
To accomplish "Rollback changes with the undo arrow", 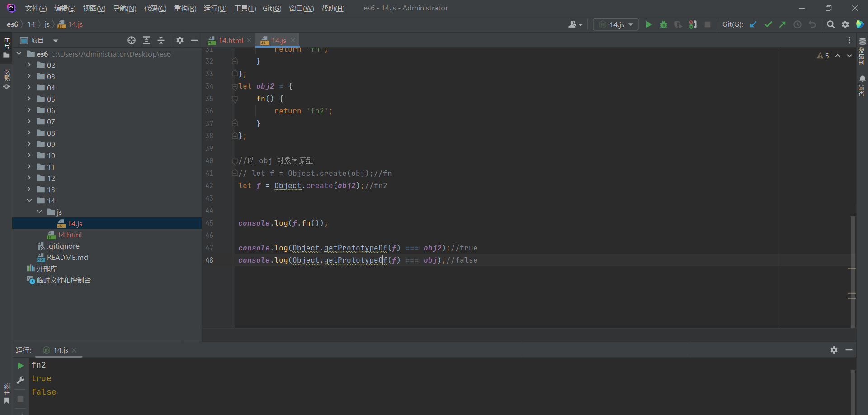I will (812, 24).
